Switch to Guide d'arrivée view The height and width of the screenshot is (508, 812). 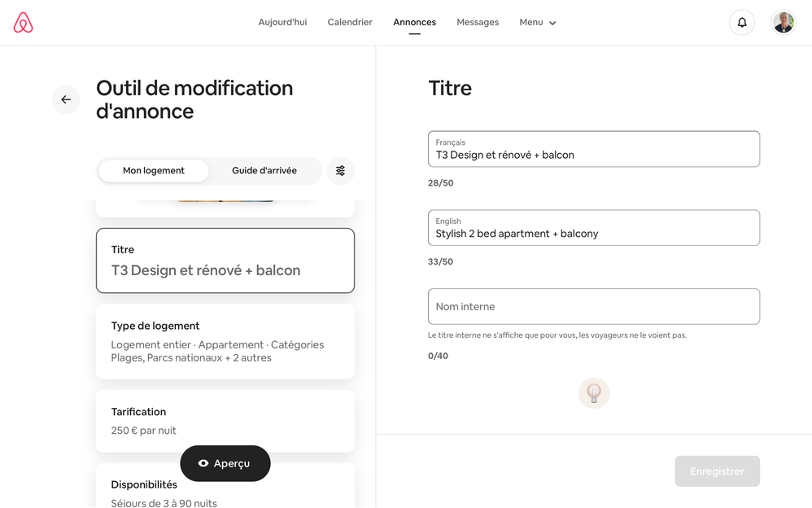[x=264, y=171]
